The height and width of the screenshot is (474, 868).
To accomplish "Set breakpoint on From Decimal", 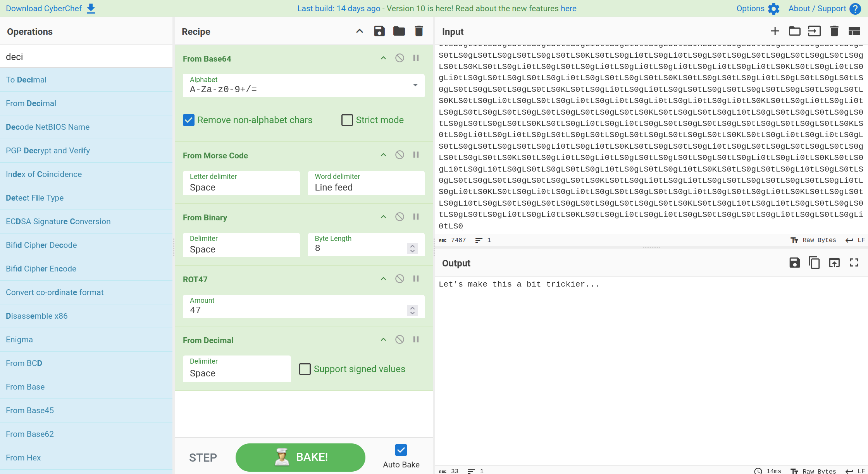I will coord(416,340).
